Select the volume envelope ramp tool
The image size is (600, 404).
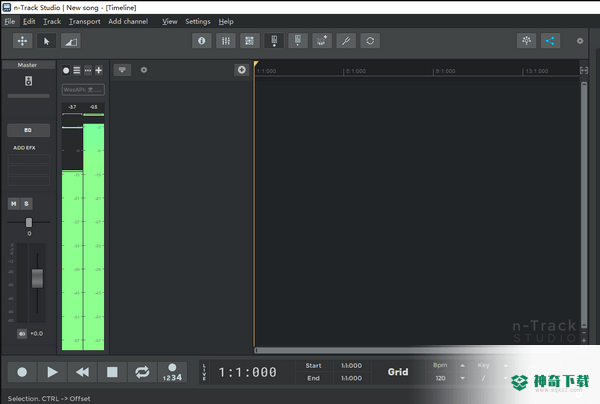coord(71,41)
